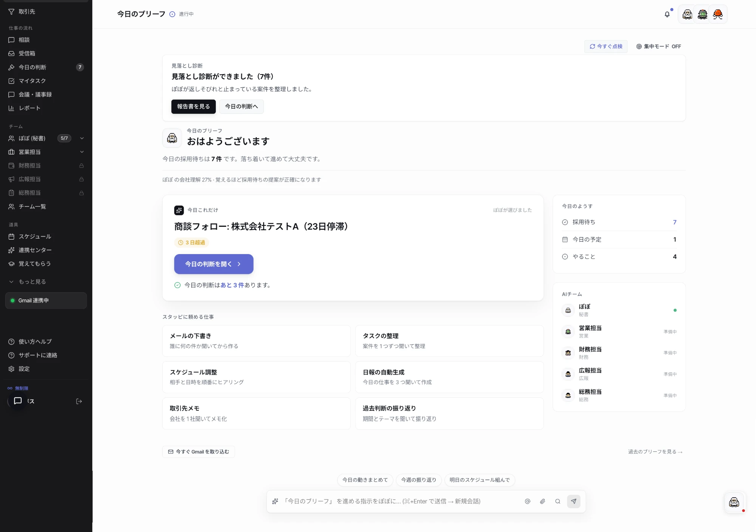Click 総務担当 avatar in AIチーム list

coord(568,395)
